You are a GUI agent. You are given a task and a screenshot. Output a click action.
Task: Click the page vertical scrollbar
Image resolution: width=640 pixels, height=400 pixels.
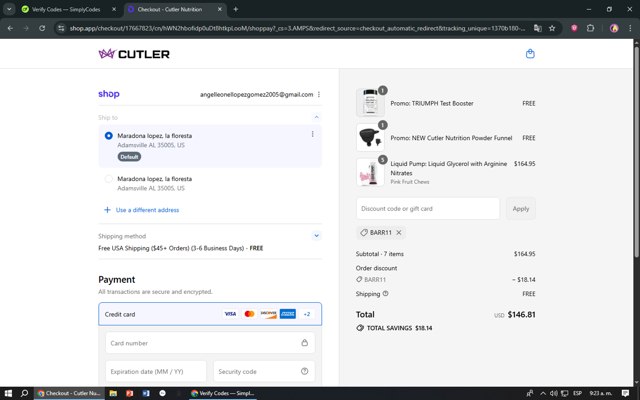pyautogui.click(x=636, y=152)
